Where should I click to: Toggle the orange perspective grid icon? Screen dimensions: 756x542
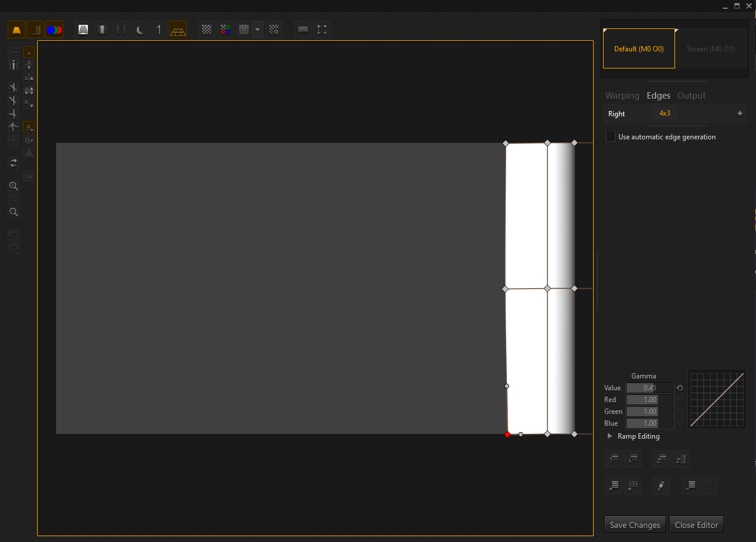[x=178, y=30]
